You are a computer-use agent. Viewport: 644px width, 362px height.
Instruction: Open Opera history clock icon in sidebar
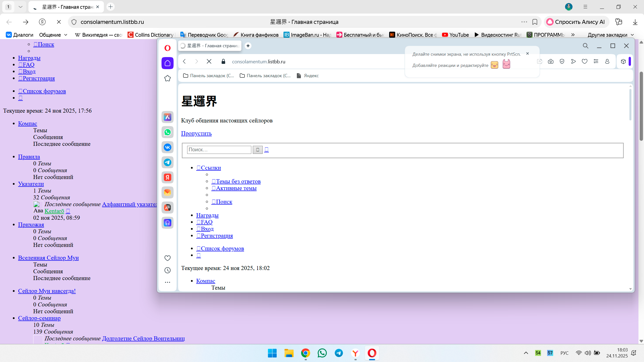[x=167, y=270]
